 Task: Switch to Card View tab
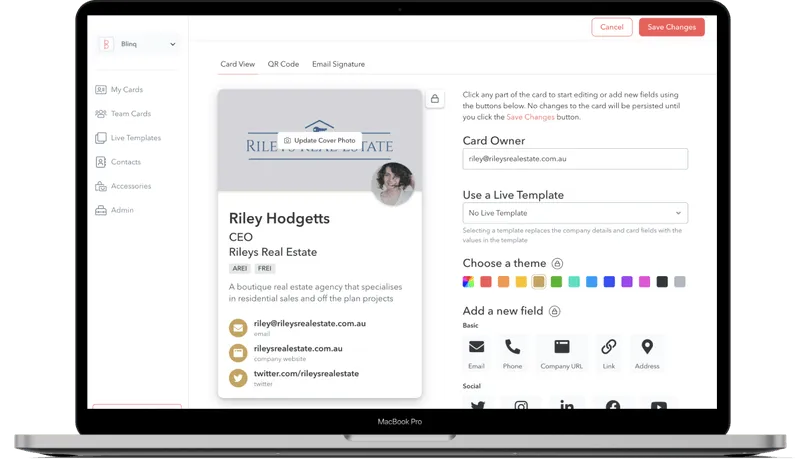(237, 64)
